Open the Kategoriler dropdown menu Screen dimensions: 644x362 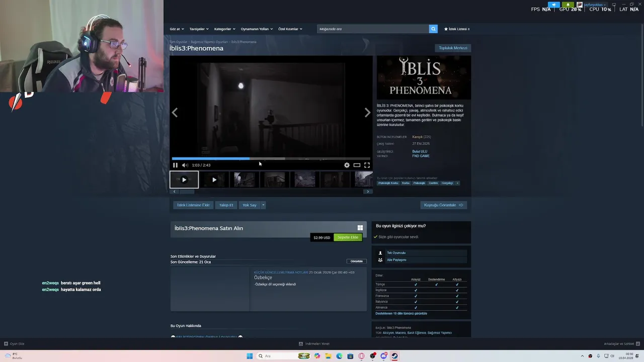coord(224,29)
